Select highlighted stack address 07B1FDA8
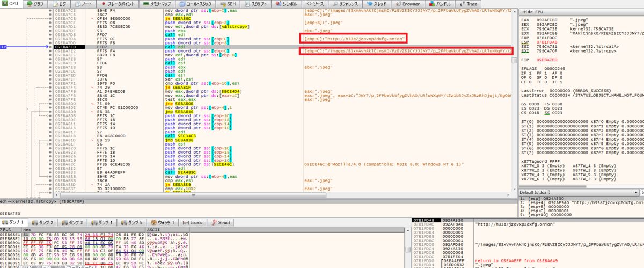This screenshot has width=644, height=268. pyautogui.click(x=426, y=220)
